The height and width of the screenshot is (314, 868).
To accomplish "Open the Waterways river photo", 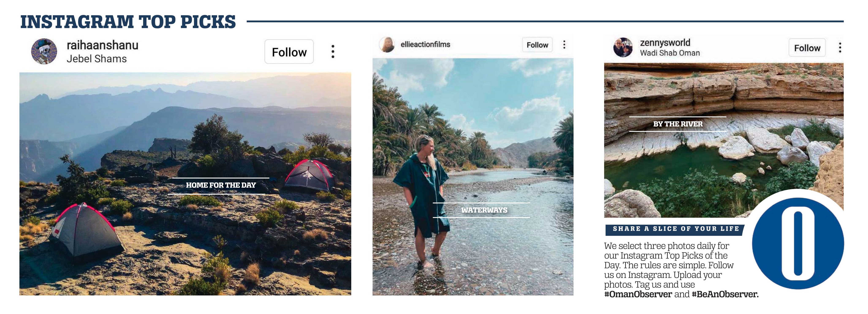I will point(473,177).
